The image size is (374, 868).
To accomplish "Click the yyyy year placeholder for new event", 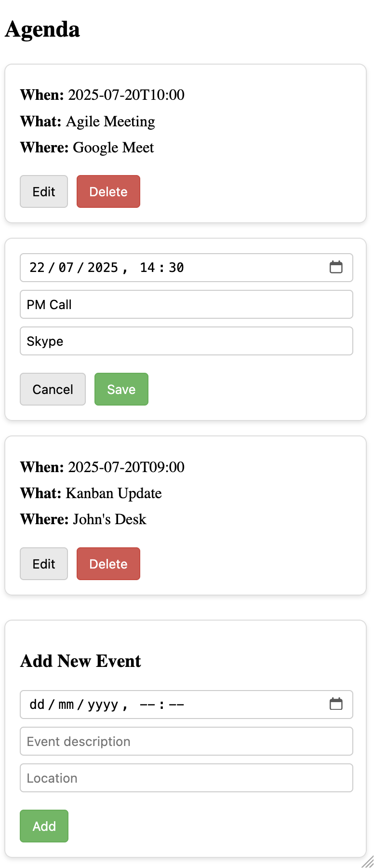I will [x=103, y=705].
